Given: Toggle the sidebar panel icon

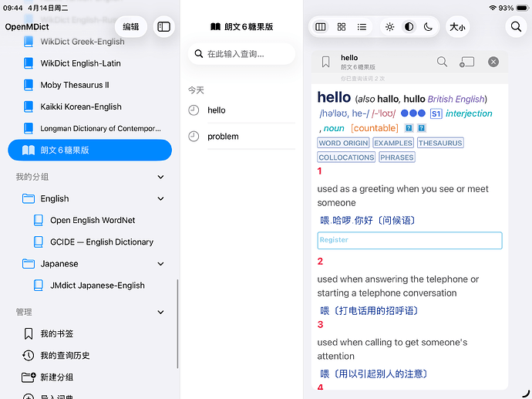Looking at the screenshot, I should pyautogui.click(x=164, y=26).
